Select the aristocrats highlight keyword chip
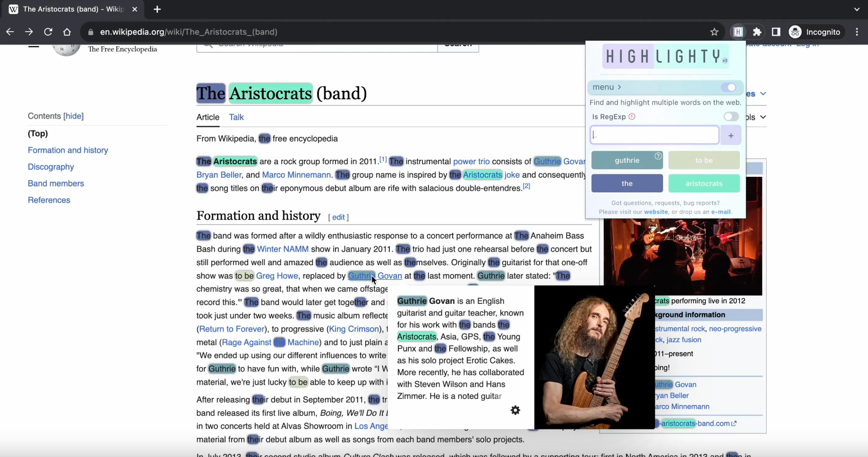 tap(704, 183)
